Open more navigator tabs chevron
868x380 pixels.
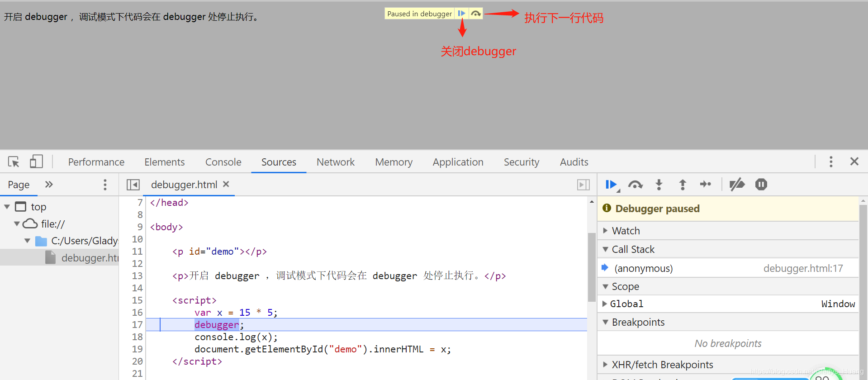[49, 184]
